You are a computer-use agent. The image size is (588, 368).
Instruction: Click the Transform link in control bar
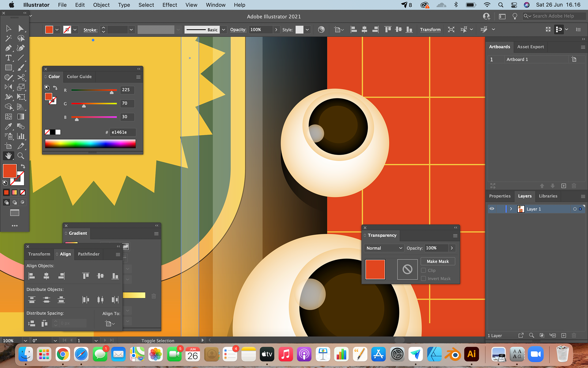tap(430, 30)
